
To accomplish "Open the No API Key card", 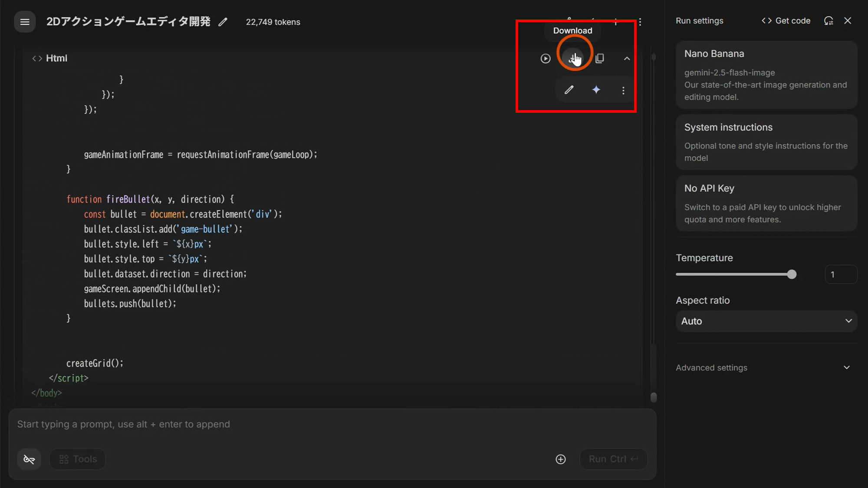I will click(x=766, y=203).
